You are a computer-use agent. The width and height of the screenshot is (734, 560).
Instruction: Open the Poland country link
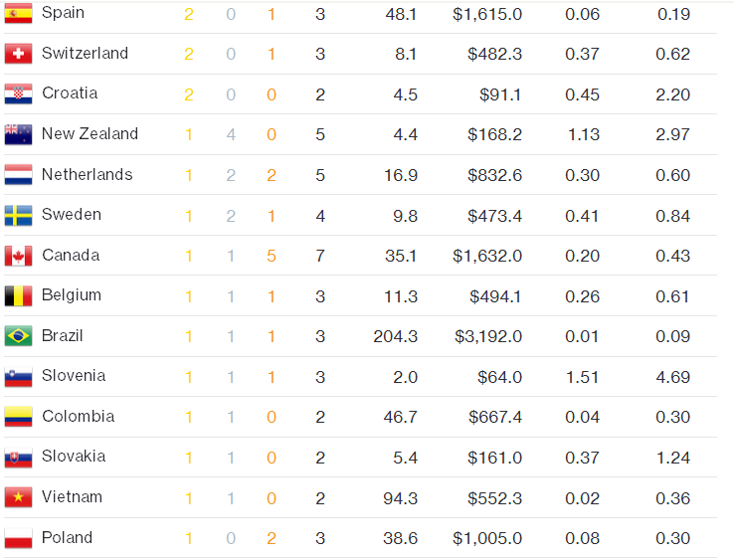[x=67, y=538]
